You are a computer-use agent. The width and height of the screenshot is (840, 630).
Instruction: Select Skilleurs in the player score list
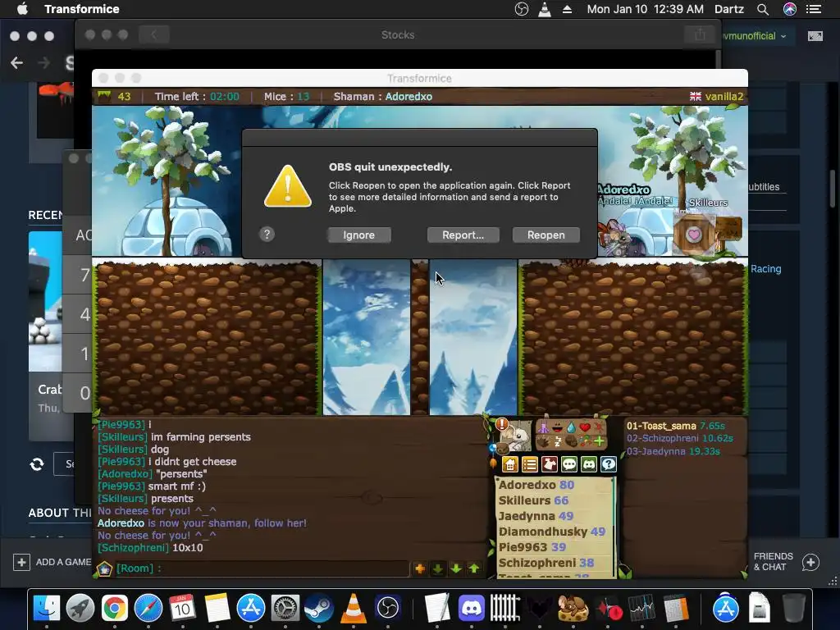pos(533,500)
